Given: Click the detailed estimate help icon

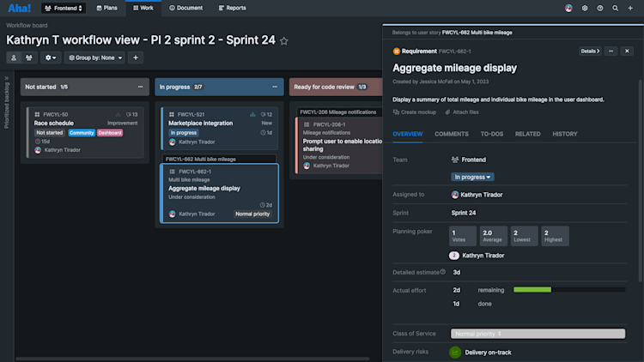Looking at the screenshot, I should coord(443,272).
